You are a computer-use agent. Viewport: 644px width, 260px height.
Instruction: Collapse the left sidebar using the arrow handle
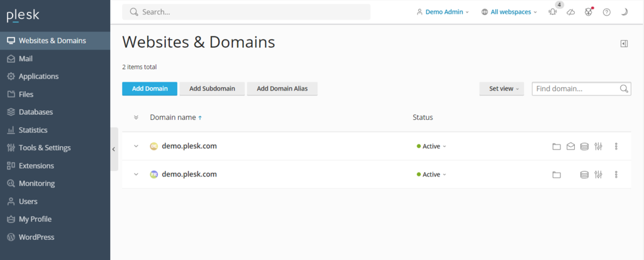(x=114, y=149)
